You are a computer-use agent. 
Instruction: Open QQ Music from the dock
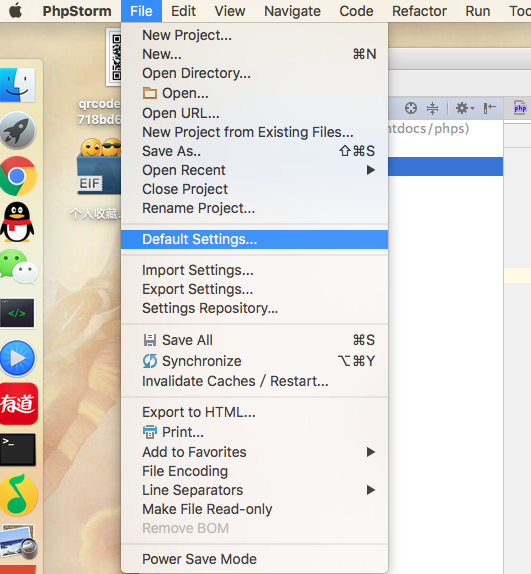coord(18,495)
